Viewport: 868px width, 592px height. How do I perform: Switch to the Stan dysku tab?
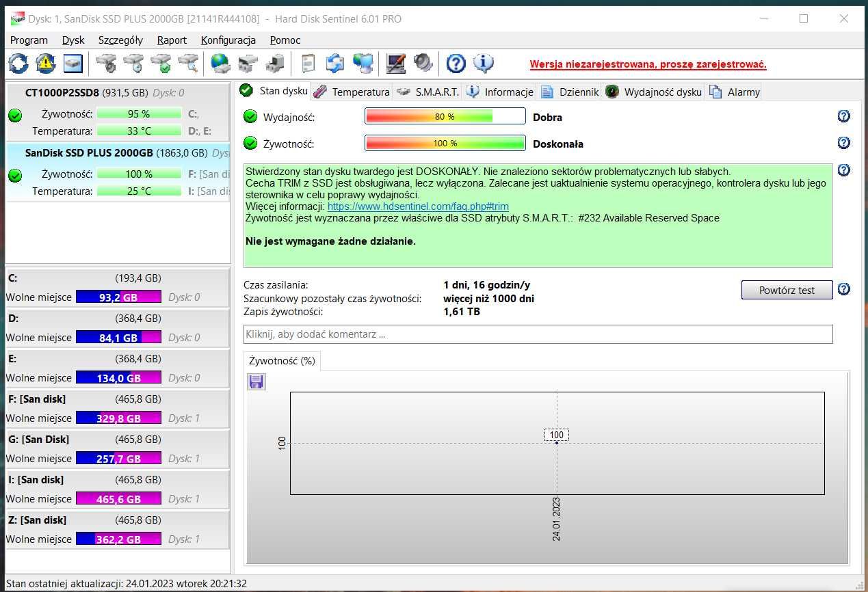point(274,91)
